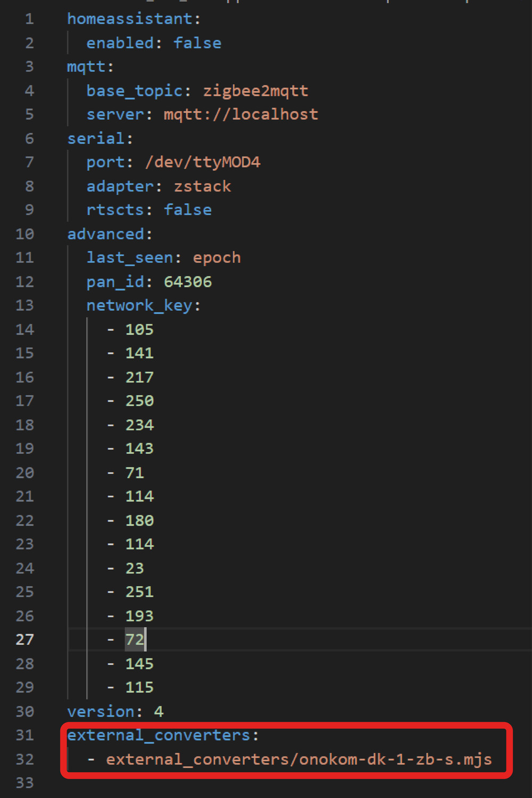This screenshot has height=798, width=532.
Task: Click the advanced section key
Action: click(x=105, y=234)
